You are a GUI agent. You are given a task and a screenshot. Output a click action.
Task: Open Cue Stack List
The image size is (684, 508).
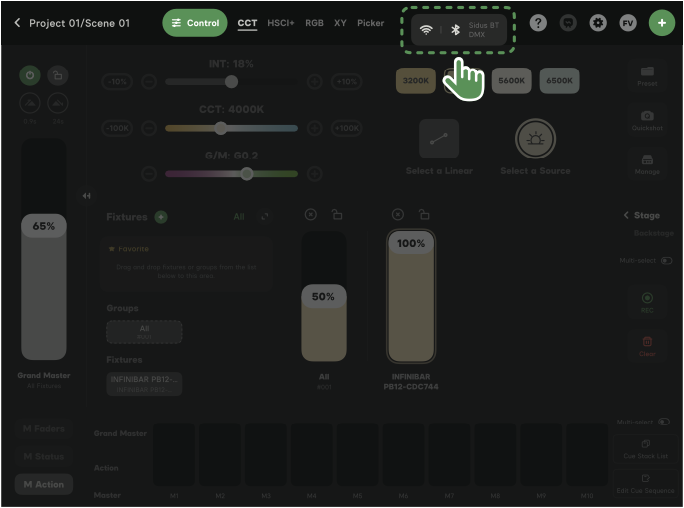coord(646,450)
